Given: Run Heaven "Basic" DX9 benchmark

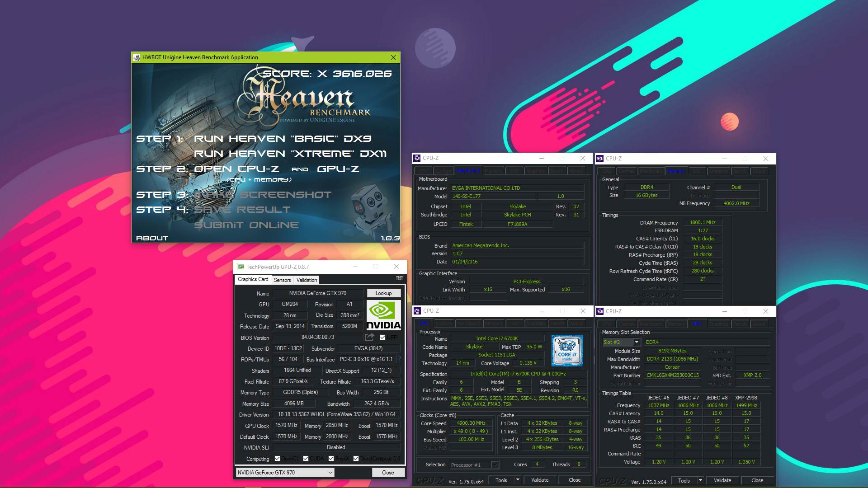Looking at the screenshot, I should coord(283,138).
